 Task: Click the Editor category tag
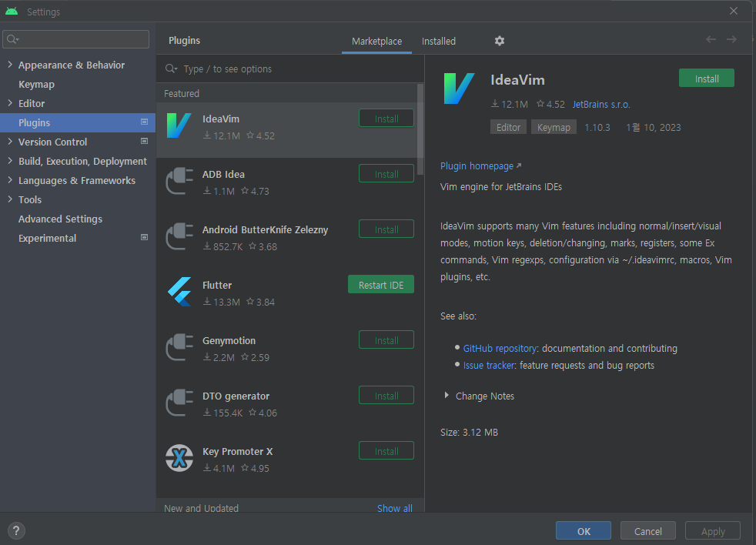click(508, 127)
